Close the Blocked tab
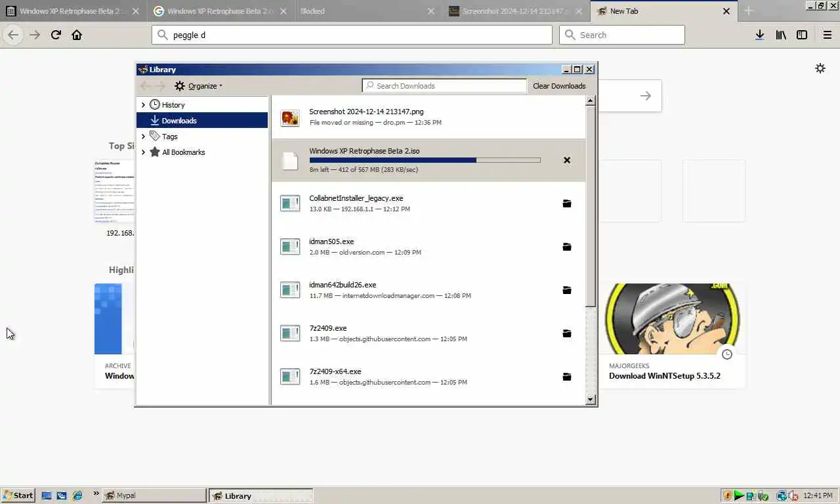840x504 pixels. coord(430,11)
